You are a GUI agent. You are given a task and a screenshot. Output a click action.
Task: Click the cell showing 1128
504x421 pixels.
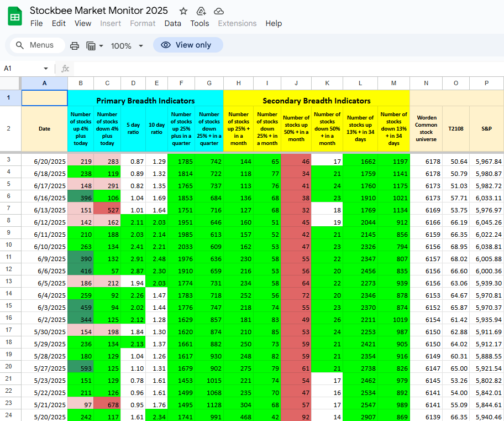pyautogui.click(x=209, y=403)
